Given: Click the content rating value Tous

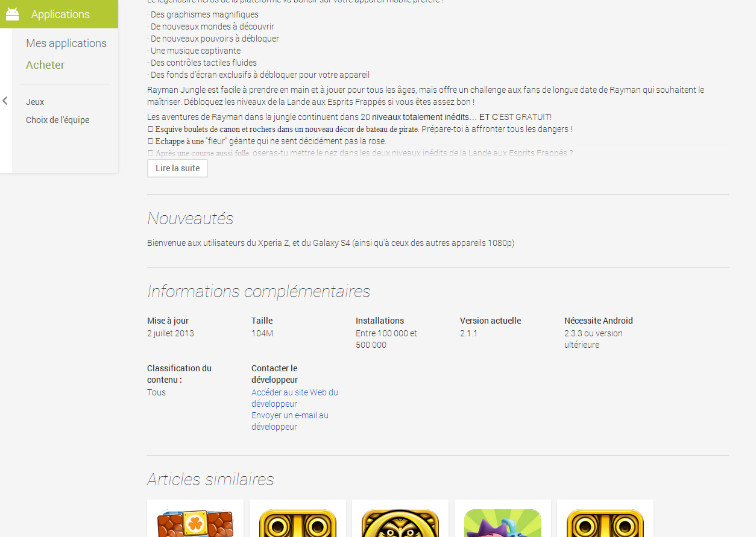Looking at the screenshot, I should (x=156, y=392).
